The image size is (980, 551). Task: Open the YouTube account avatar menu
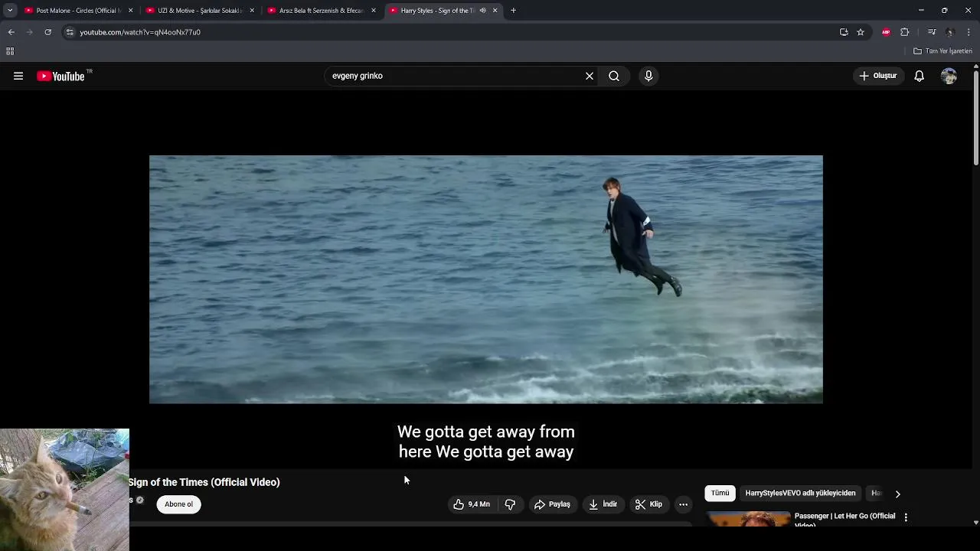click(949, 76)
